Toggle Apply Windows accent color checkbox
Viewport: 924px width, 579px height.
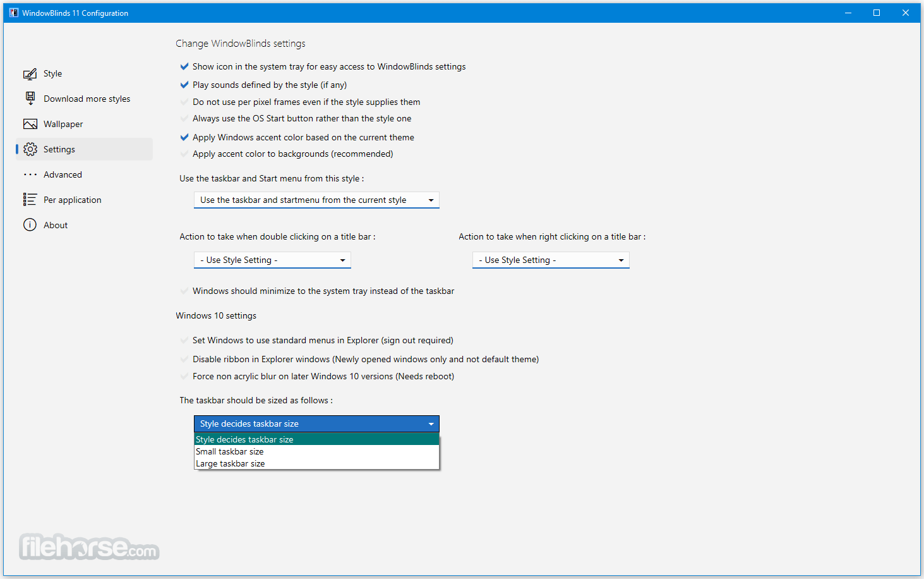pyautogui.click(x=184, y=137)
